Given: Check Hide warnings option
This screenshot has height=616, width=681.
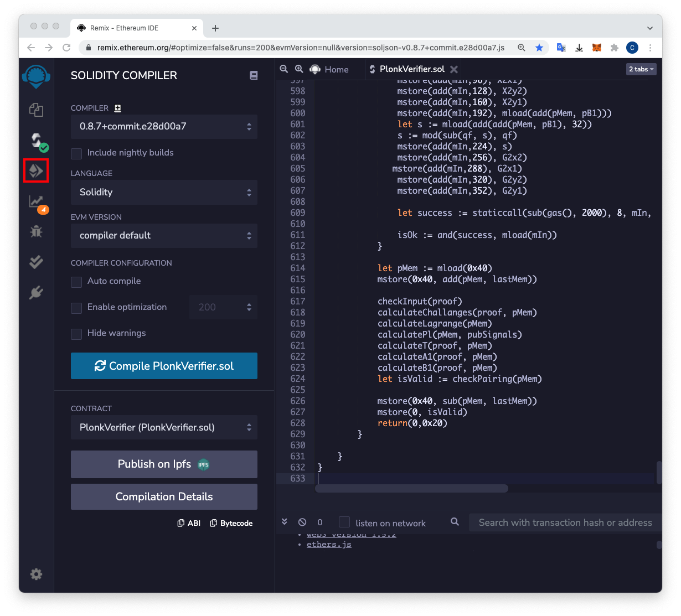Looking at the screenshot, I should tap(76, 334).
